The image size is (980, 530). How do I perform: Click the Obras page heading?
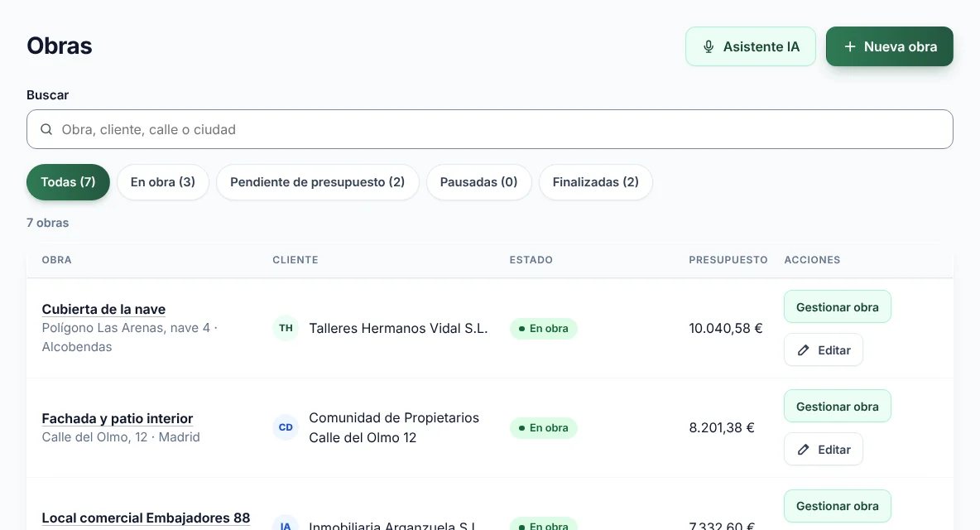coord(60,46)
